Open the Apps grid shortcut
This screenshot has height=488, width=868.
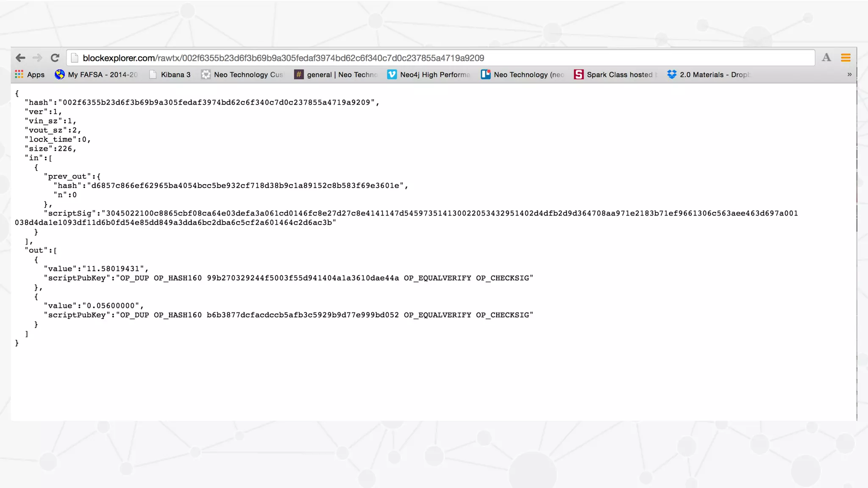coord(30,75)
